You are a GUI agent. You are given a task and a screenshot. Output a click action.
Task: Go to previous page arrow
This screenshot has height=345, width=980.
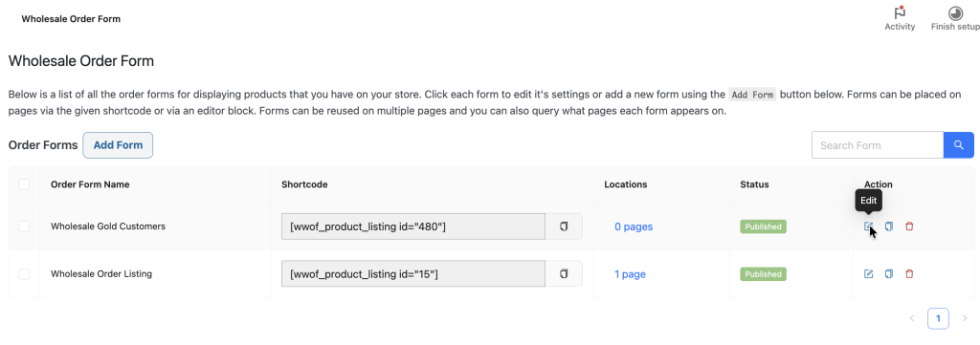click(x=912, y=318)
